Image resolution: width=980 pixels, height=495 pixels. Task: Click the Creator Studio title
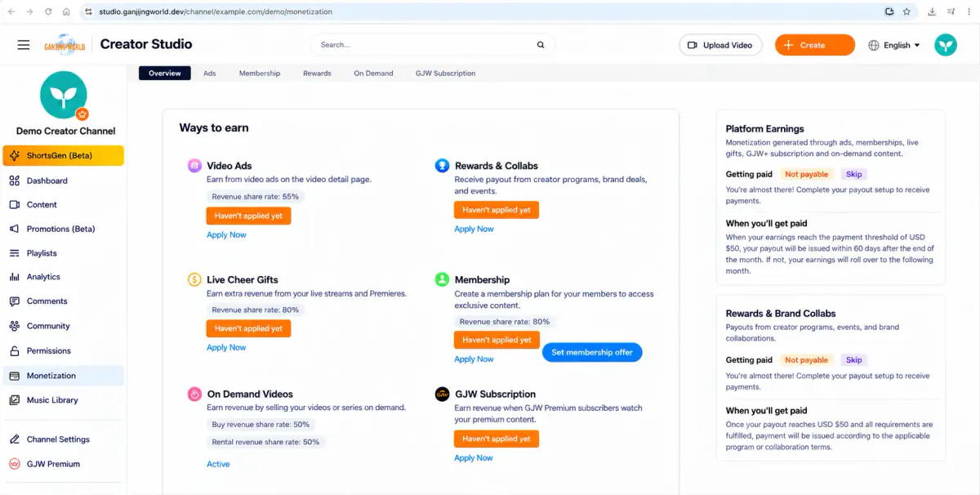tap(146, 44)
